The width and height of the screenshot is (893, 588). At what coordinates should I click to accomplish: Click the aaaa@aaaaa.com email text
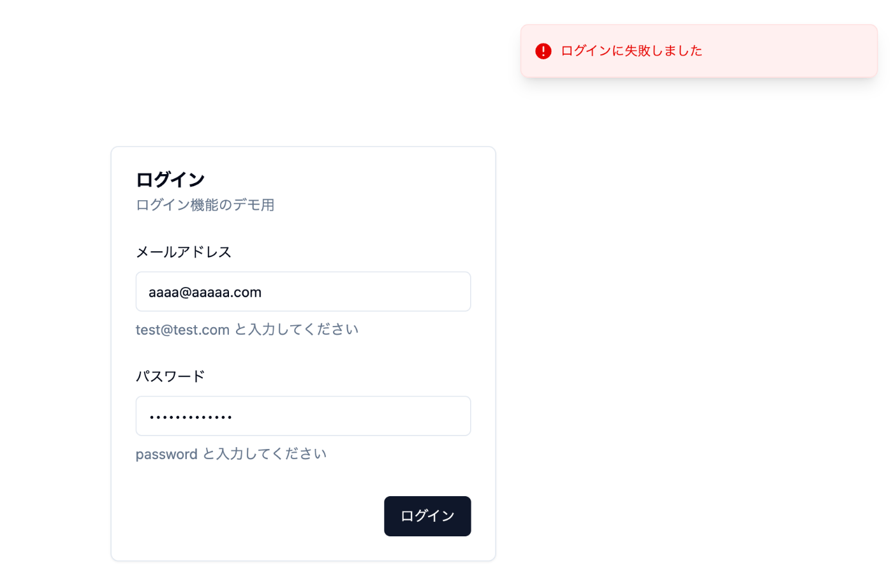(x=205, y=292)
